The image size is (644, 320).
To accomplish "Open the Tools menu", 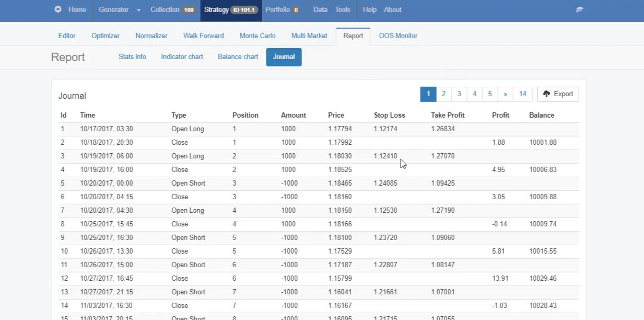I will 343,9.
